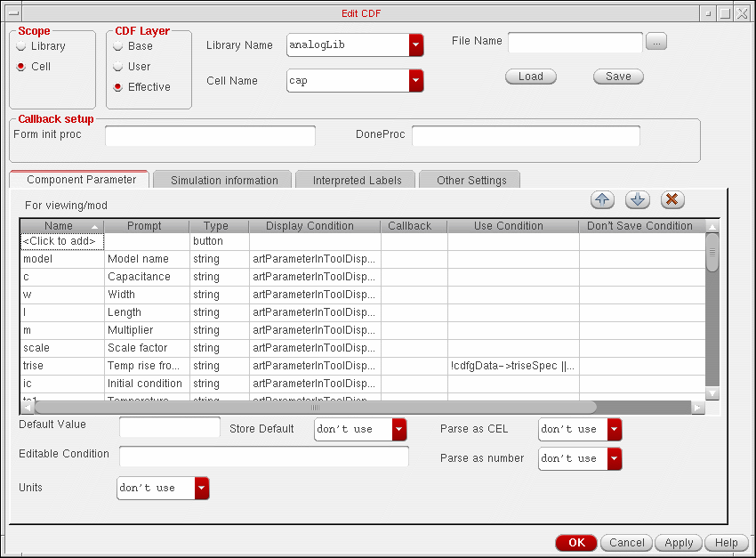Delete parameter using red X icon
The width and height of the screenshot is (756, 558).
(x=672, y=199)
